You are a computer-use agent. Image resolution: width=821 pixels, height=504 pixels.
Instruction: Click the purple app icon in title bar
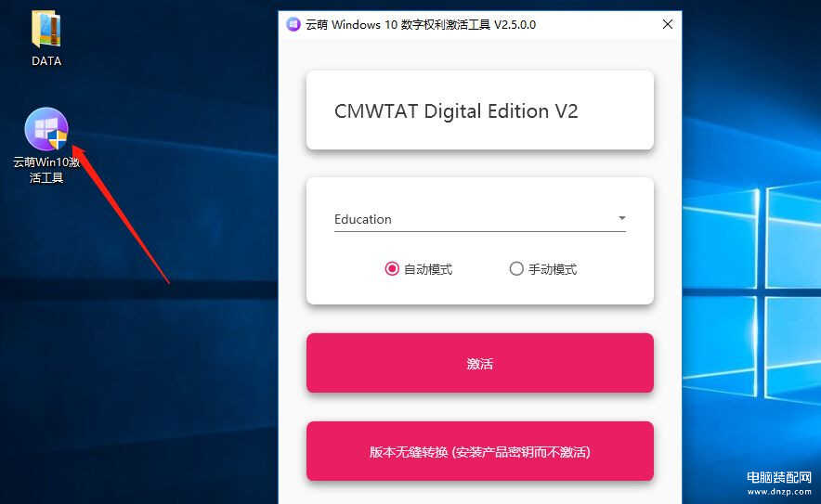[293, 24]
